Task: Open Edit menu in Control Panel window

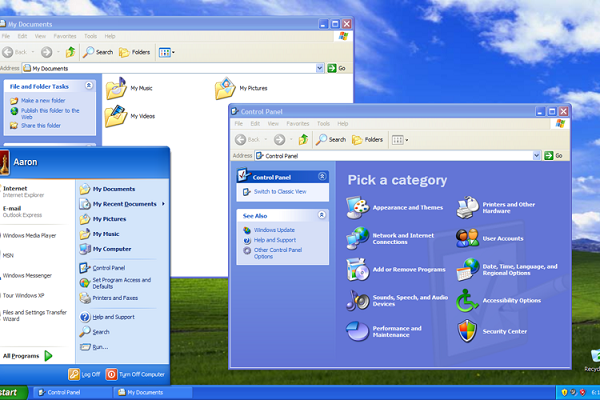Action: [x=255, y=124]
